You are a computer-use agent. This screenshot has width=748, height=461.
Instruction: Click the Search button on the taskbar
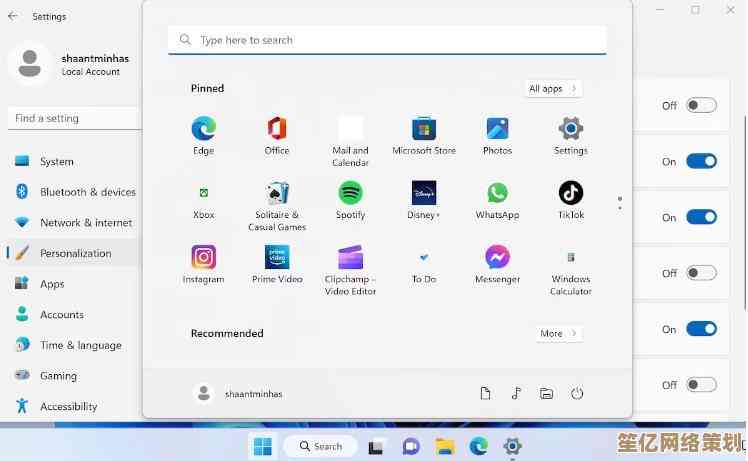pos(319,446)
